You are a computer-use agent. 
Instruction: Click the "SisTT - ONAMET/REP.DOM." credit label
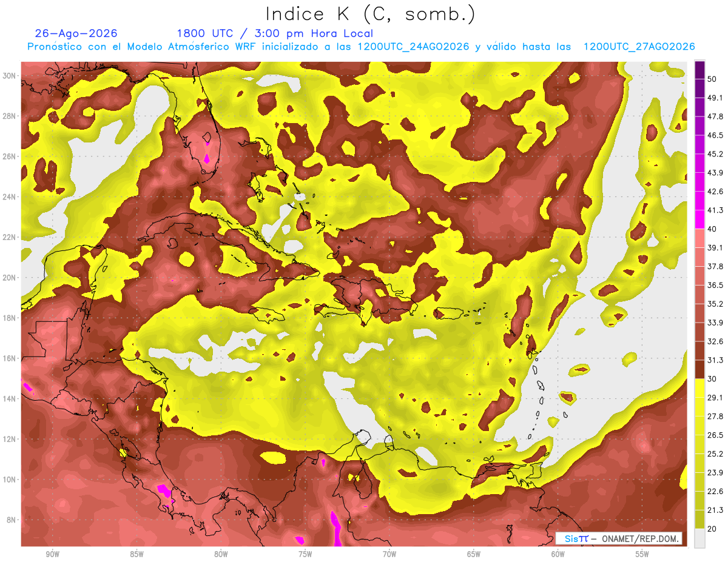[618, 538]
